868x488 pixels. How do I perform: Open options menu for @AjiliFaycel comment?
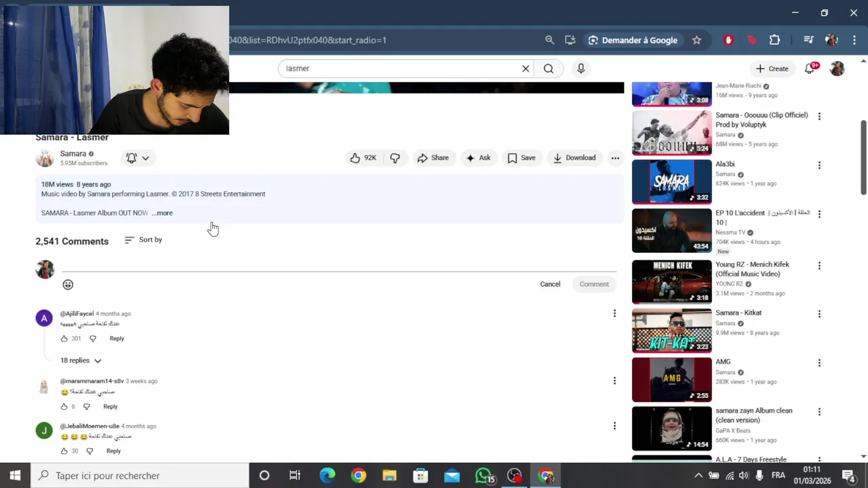614,313
